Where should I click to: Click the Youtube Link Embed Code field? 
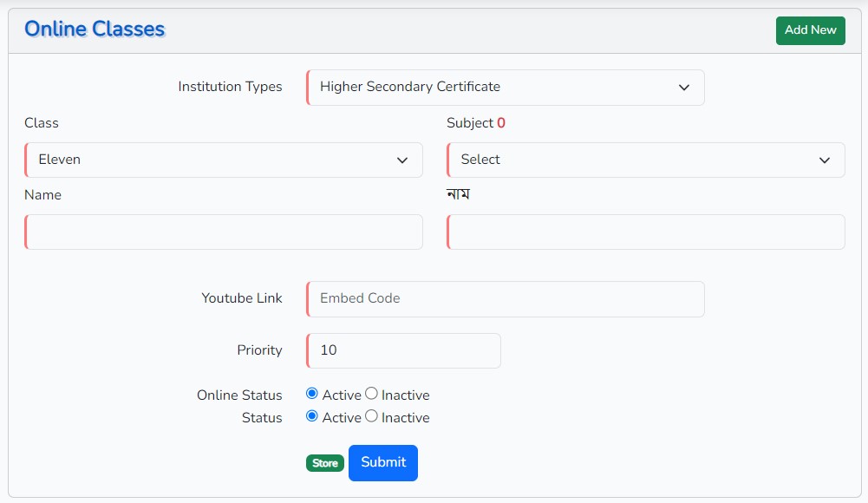pyautogui.click(x=505, y=299)
